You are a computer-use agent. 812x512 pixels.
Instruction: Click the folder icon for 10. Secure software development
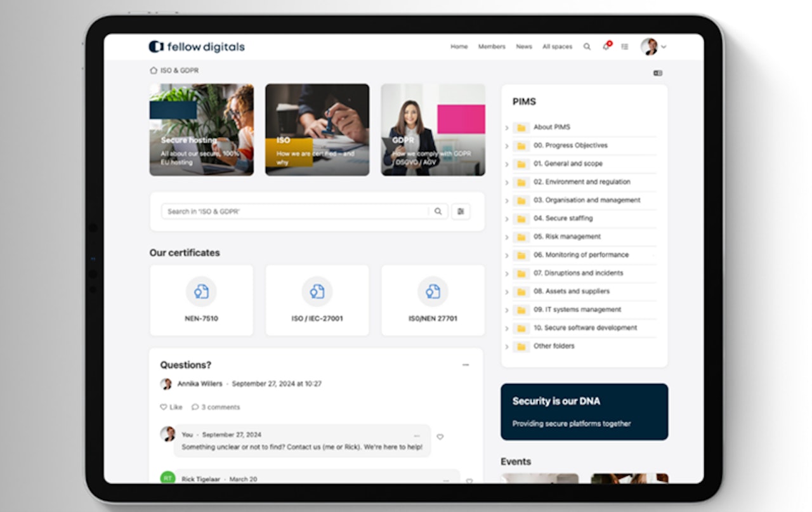point(521,328)
